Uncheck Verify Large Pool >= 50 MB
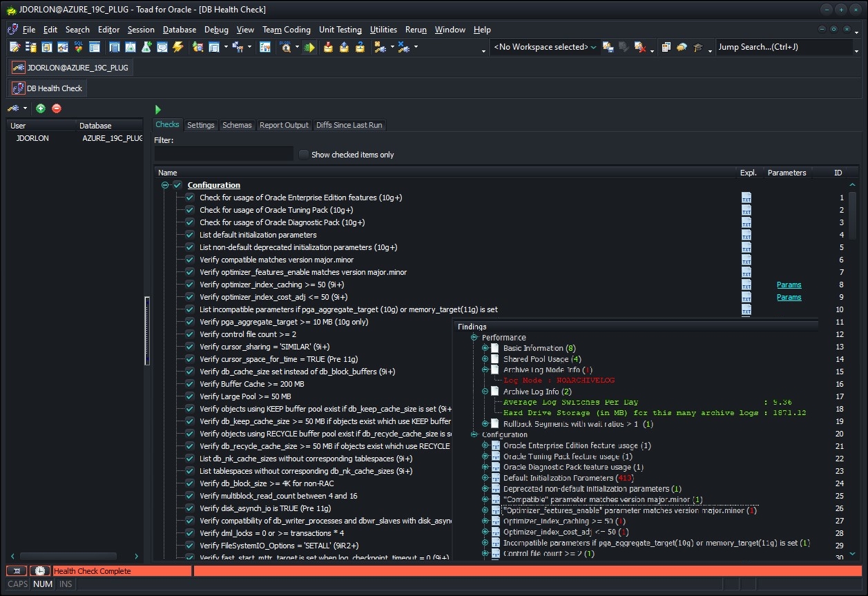The height and width of the screenshot is (596, 868). point(189,396)
